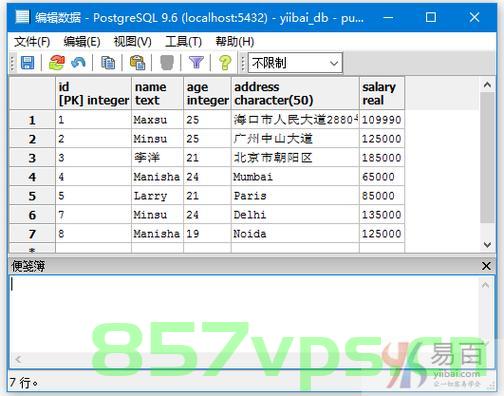Click the salary real column header
Screen dimensions: 504x396
point(382,93)
